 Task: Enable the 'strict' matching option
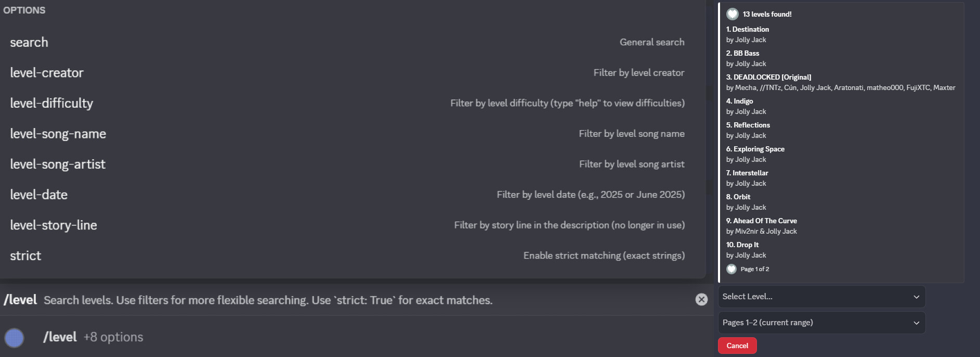click(25, 256)
